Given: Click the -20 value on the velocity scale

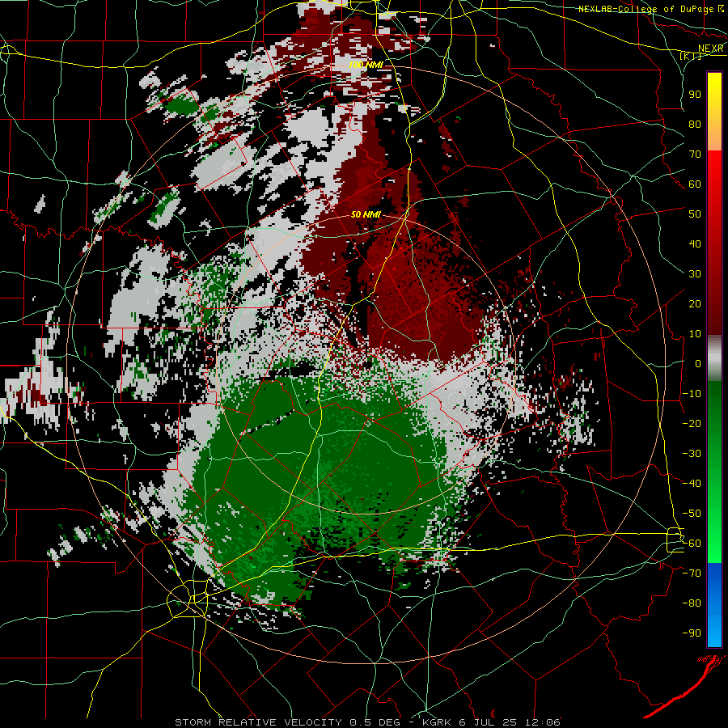Looking at the screenshot, I should point(692,423).
